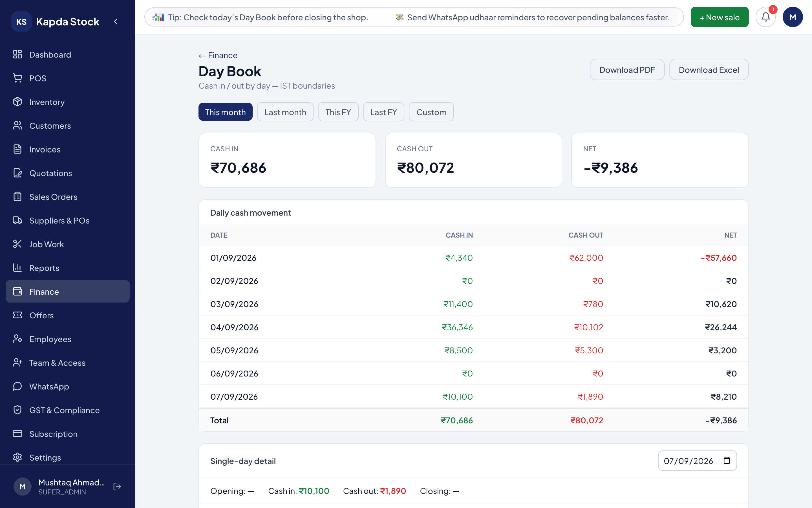Click the New sale button
This screenshot has width=812, height=508.
(x=720, y=17)
